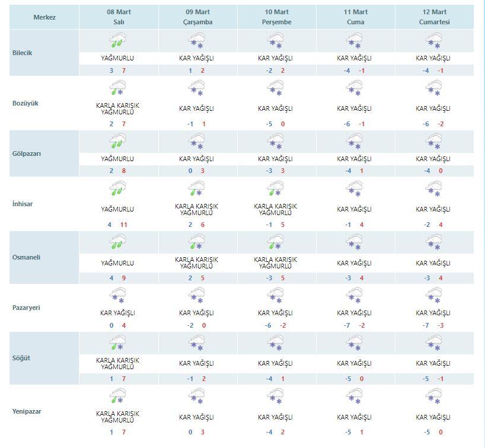Open the Bilecik district row label
Screen dimensions: 485x448
coord(23,53)
